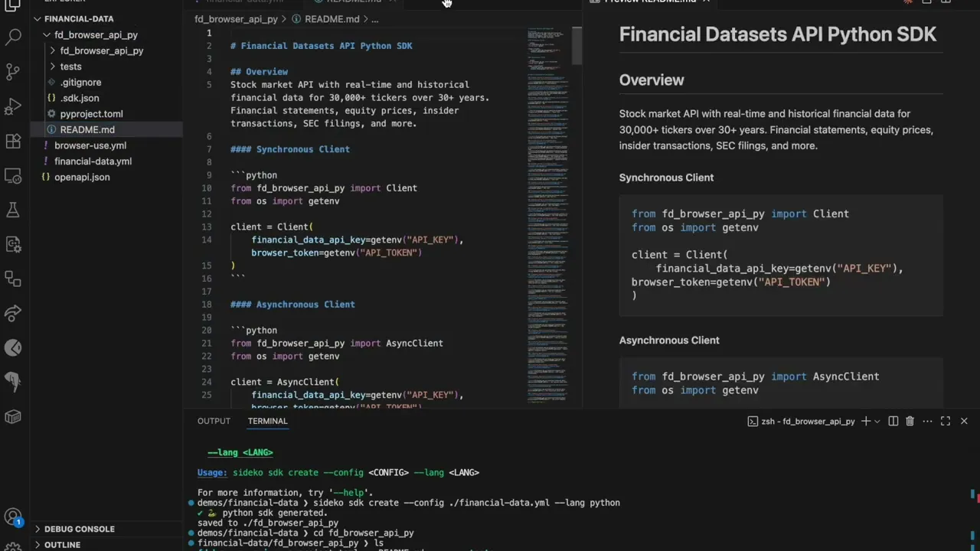Click '#### Synchronous Client' line in editor
980x551 pixels.
coord(289,149)
